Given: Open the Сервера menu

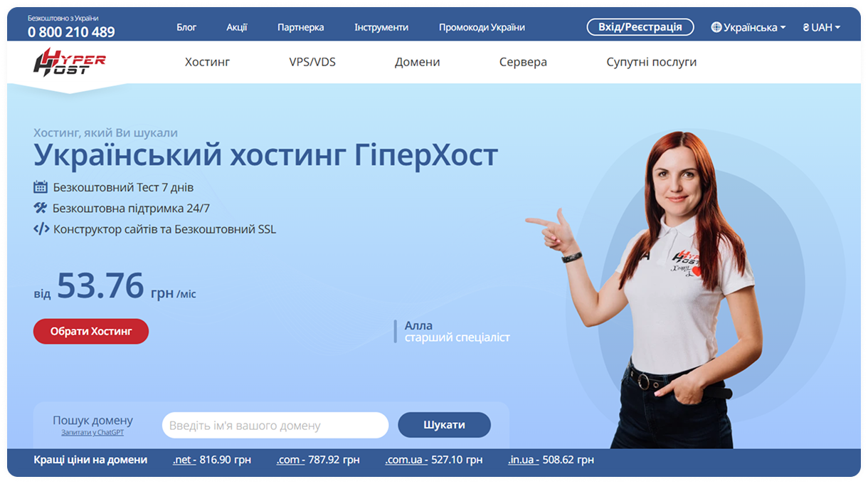Looking at the screenshot, I should point(523,62).
